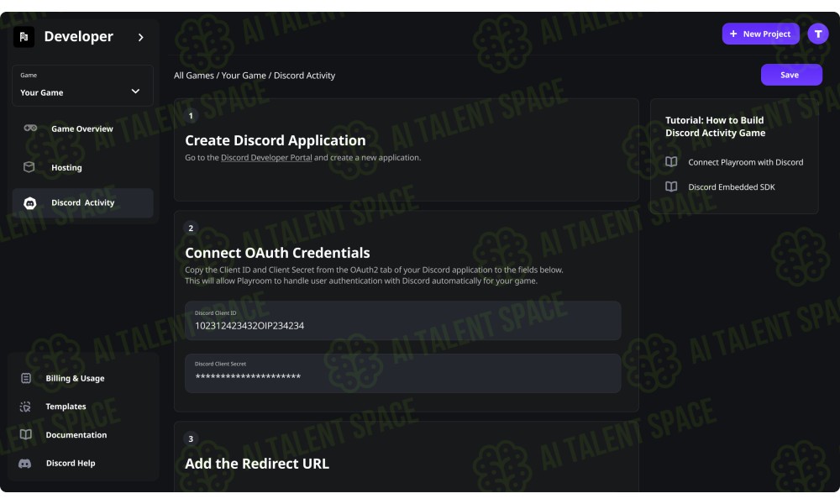The image size is (840, 504).
Task: Click the Save button
Action: pyautogui.click(x=790, y=75)
